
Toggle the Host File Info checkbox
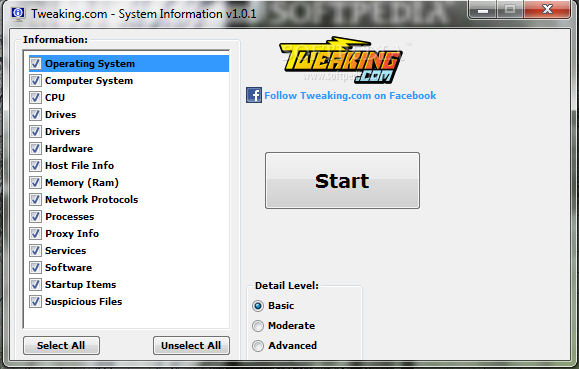(x=35, y=165)
